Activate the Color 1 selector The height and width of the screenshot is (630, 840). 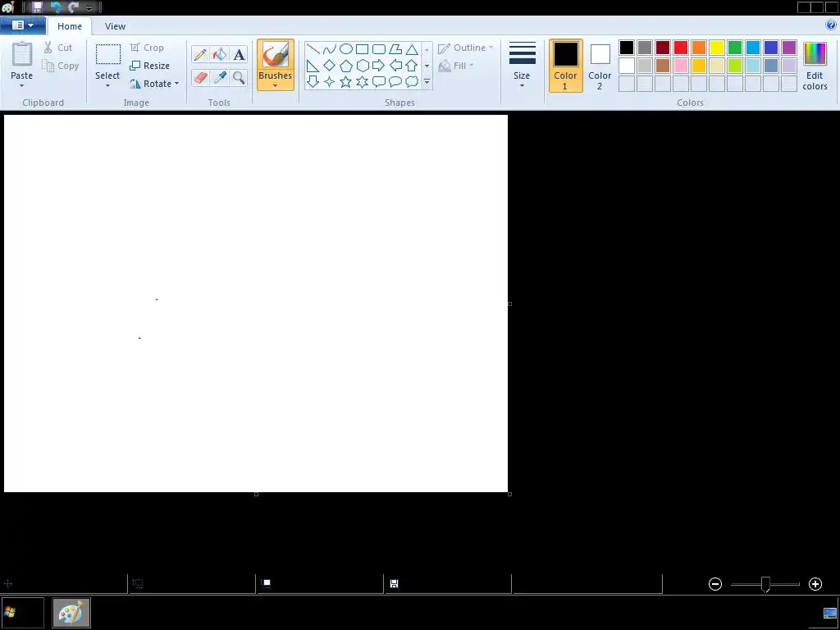point(566,66)
